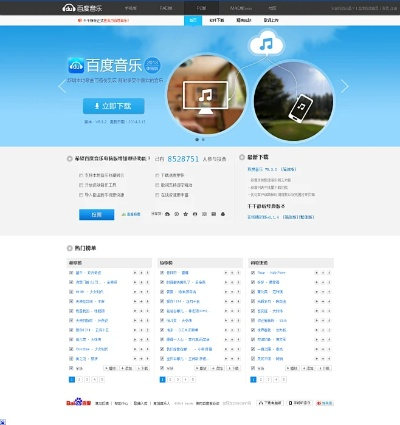Viewport: 400px width, 425px height.
Task: Click the 百度音乐 logo in header
Action: 82,8
